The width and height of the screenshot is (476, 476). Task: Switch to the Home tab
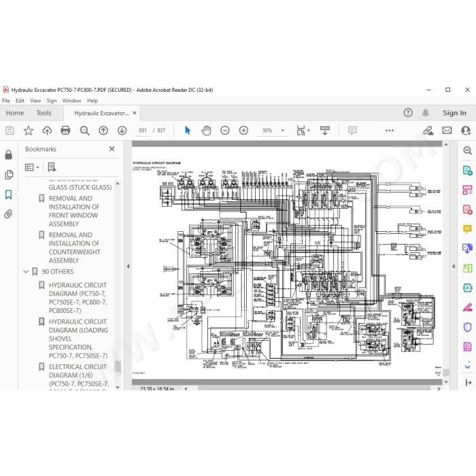click(x=15, y=113)
